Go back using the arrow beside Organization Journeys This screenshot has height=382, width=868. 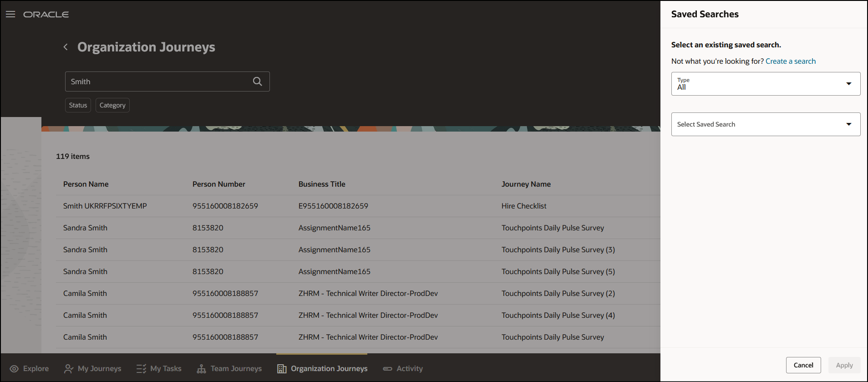(66, 47)
